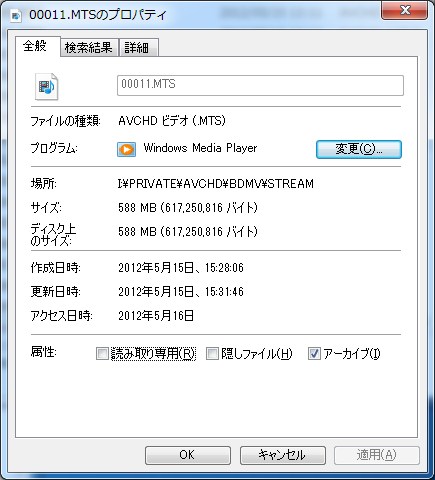The width and height of the screenshot is (435, 480).
Task: Check the 隠しファイル (hidden file) checkbox
Action: point(212,353)
